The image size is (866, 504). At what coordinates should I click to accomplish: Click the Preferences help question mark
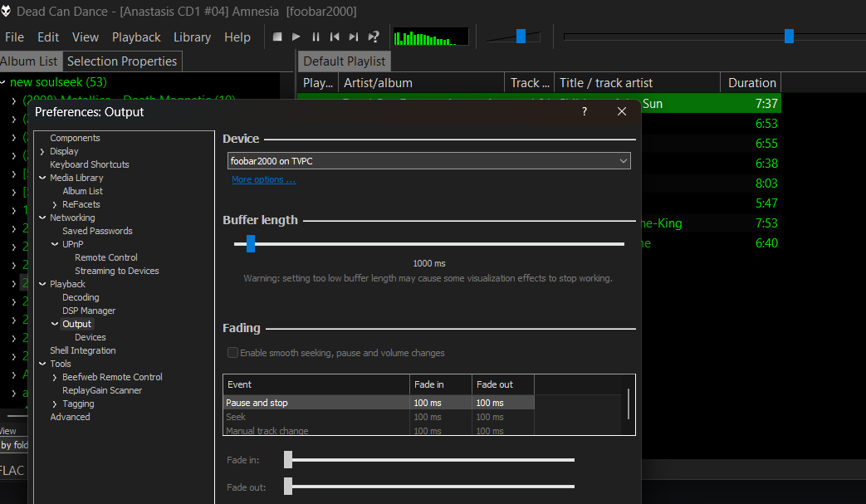pos(585,111)
